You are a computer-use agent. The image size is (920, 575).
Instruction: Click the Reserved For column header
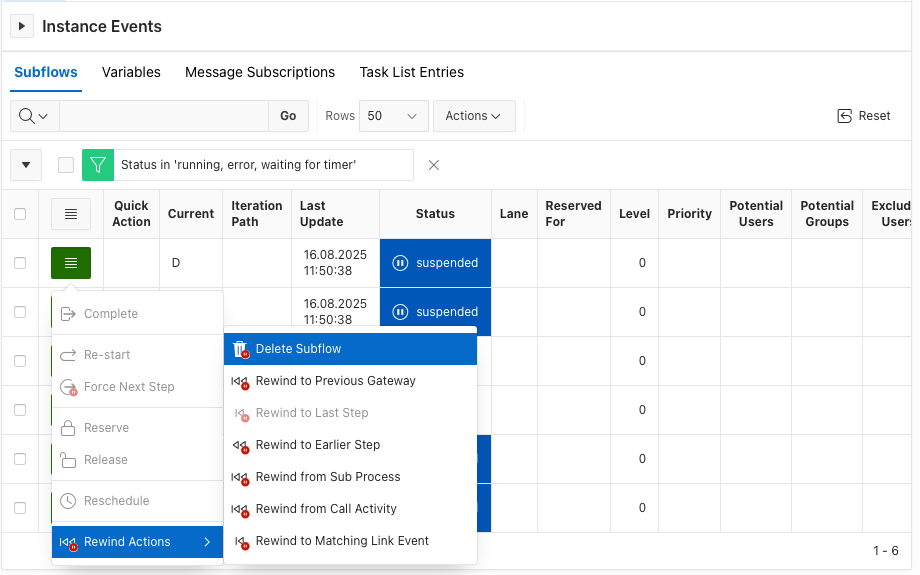(573, 214)
